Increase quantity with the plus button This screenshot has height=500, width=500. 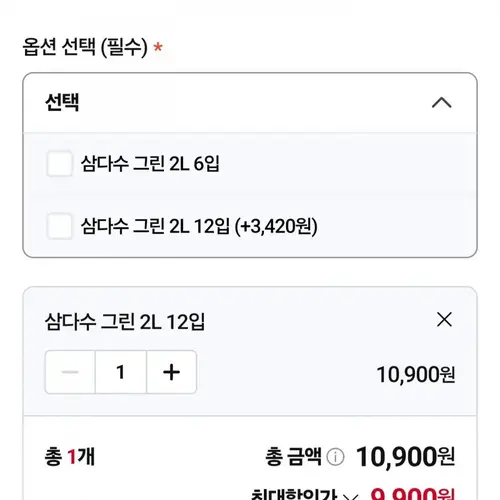[171, 372]
